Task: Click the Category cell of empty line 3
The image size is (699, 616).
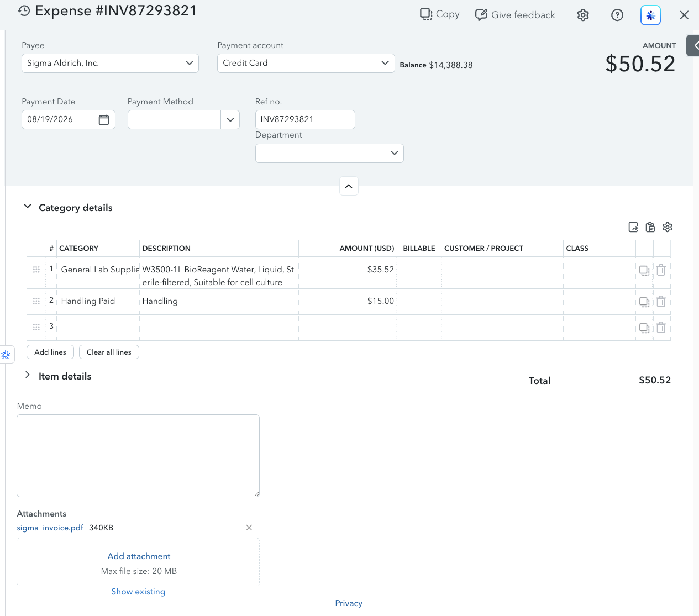Action: pos(98,328)
